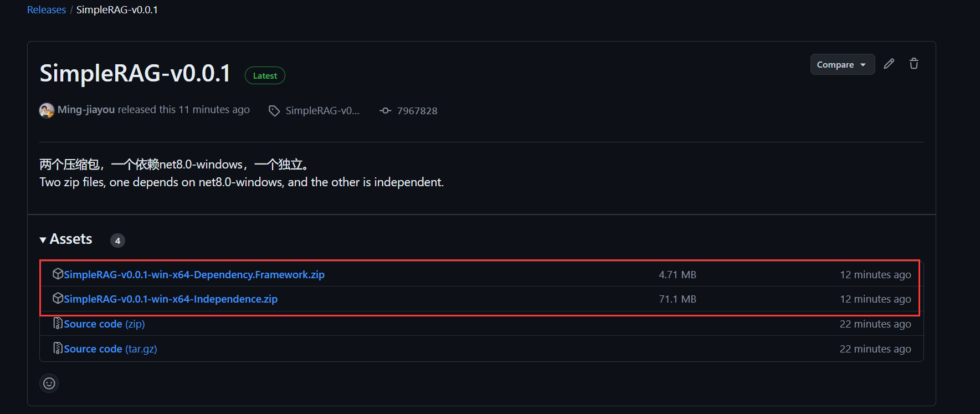Click the trash delete release icon
The image size is (980, 414).
pos(914,64)
